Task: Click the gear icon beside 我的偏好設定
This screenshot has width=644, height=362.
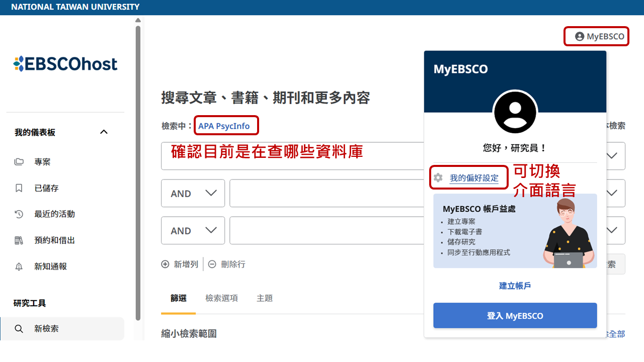Action: [438, 177]
